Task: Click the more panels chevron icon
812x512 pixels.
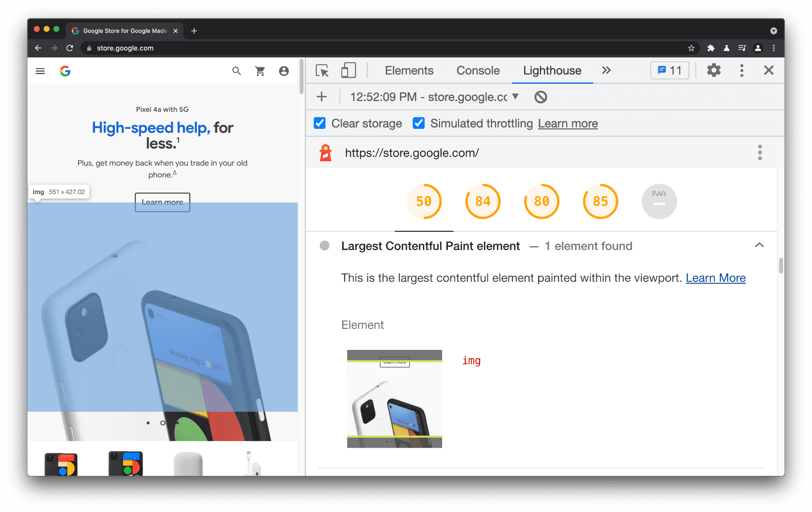Action: tap(607, 70)
